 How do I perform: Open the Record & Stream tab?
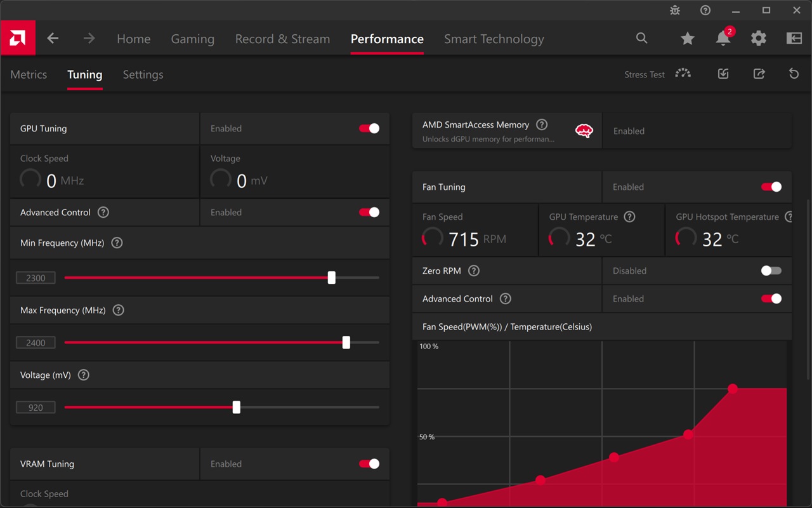[282, 39]
